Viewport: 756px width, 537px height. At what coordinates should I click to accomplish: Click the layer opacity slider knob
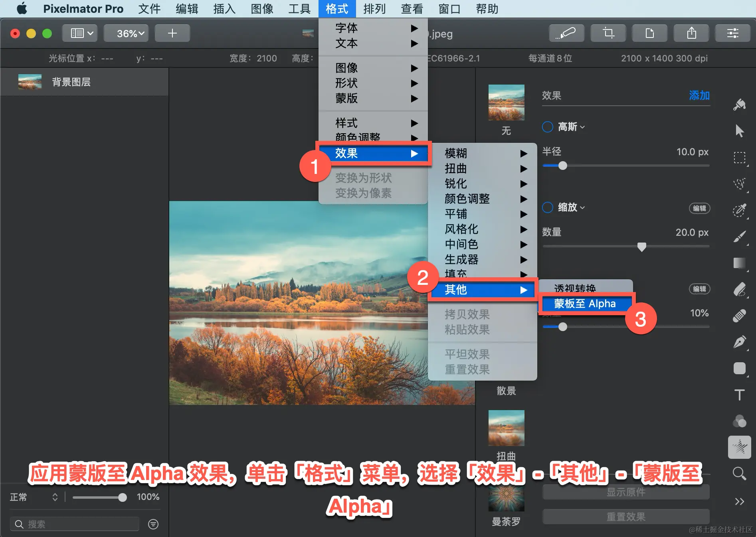pyautogui.click(x=123, y=497)
